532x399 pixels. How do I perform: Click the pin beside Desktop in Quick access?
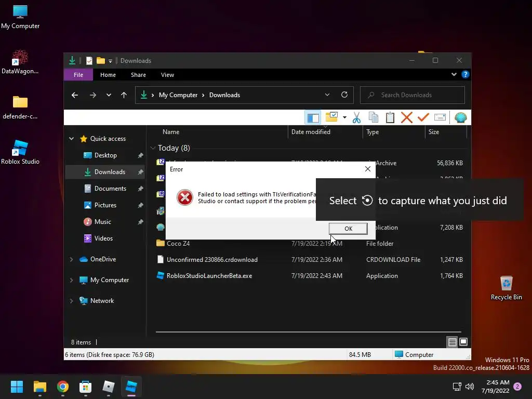click(x=140, y=155)
